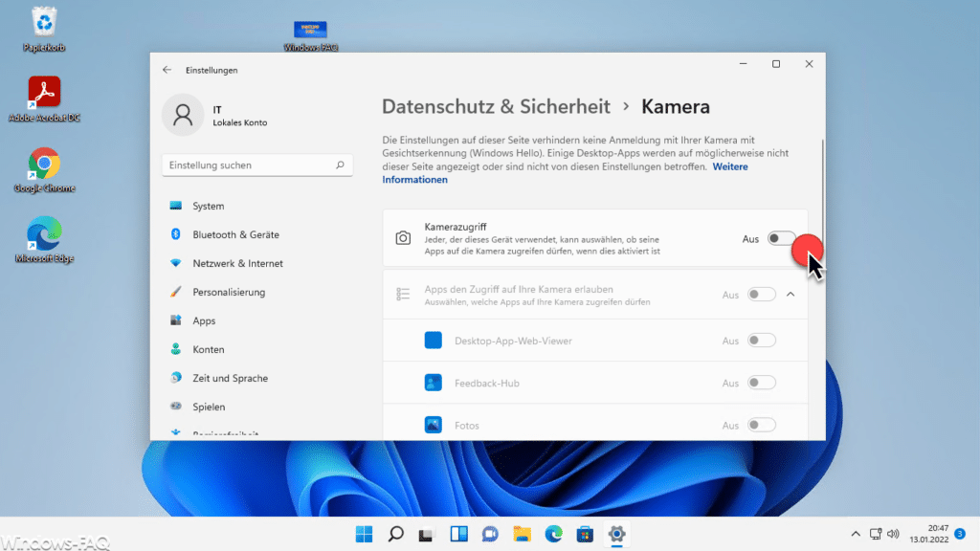980x551 pixels.
Task: Go back using the Settings back arrow
Action: [167, 70]
